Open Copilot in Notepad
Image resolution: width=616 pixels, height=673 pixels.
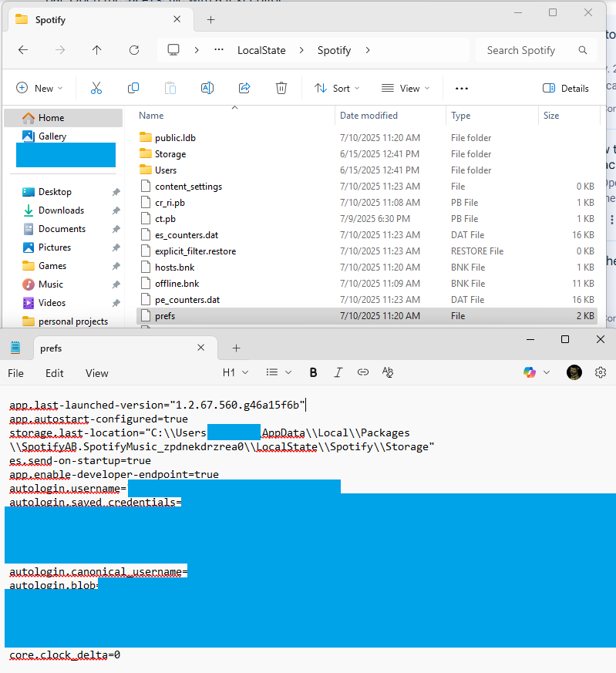coord(530,372)
